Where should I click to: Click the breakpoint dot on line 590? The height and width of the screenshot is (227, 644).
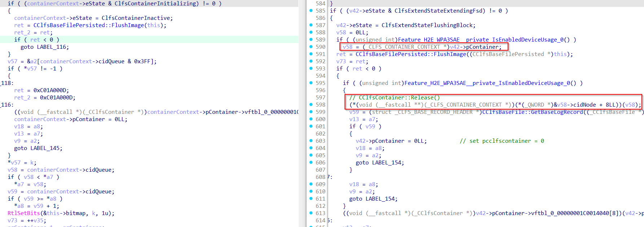click(311, 47)
